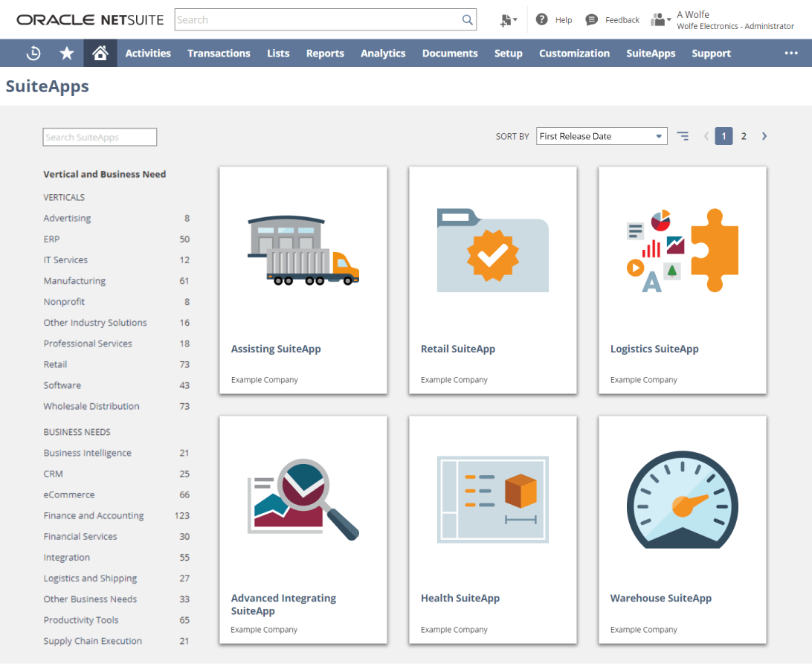Open the Shortcuts star icon
This screenshot has height=664, width=812.
pos(67,53)
